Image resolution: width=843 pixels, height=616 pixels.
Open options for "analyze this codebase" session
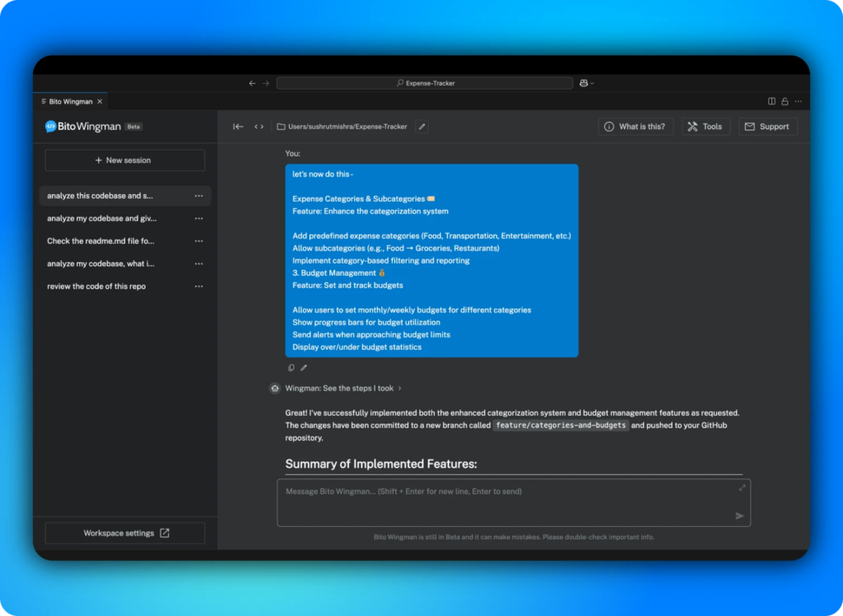(198, 196)
